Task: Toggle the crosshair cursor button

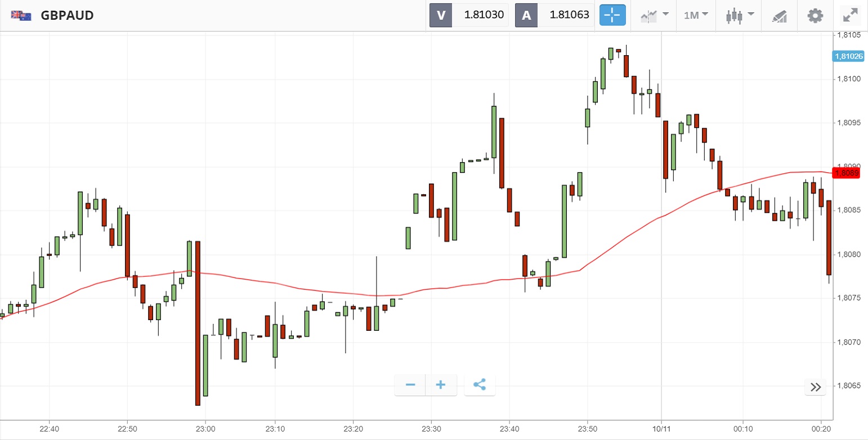Action: click(612, 15)
